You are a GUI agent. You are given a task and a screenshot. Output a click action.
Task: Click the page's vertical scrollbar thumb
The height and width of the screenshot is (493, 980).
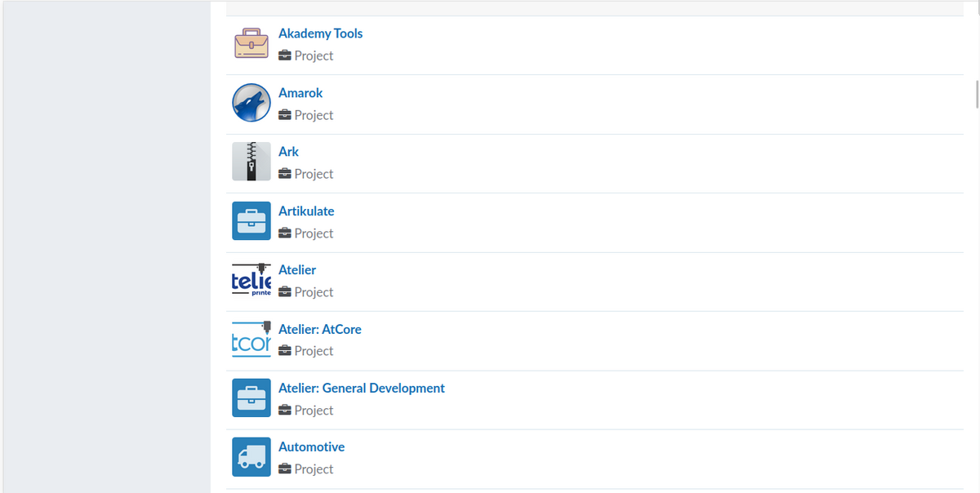(x=977, y=94)
